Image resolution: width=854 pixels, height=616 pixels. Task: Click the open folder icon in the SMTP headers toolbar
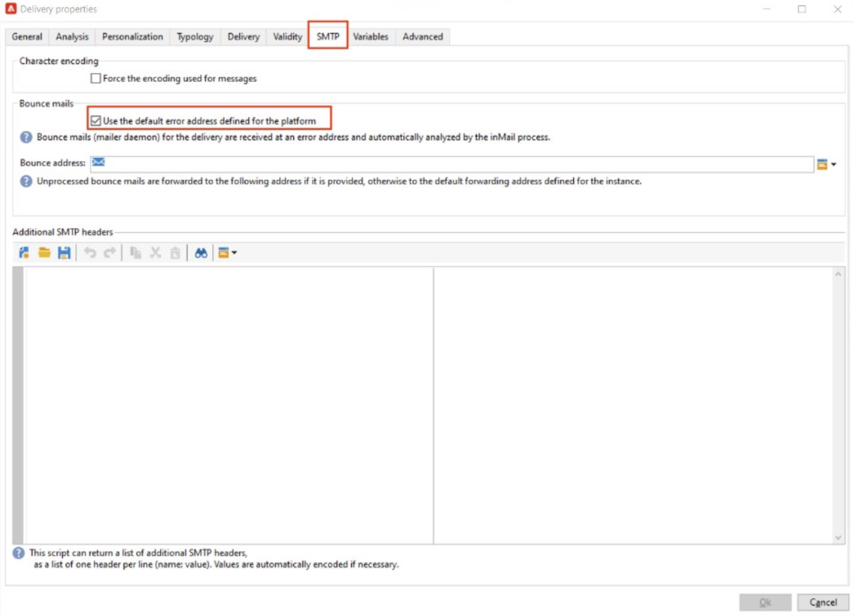pyautogui.click(x=44, y=253)
